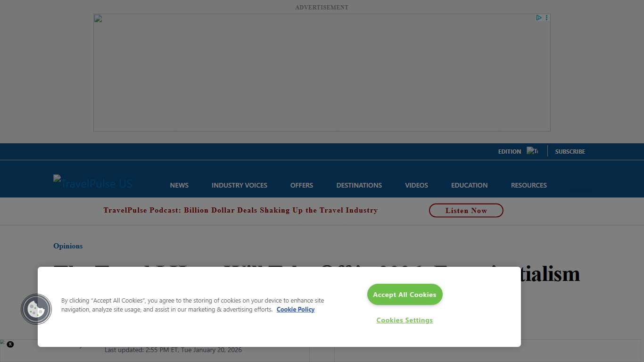The width and height of the screenshot is (644, 362).
Task: Click the ADVERTISEMENT label text
Action: tap(322, 7)
